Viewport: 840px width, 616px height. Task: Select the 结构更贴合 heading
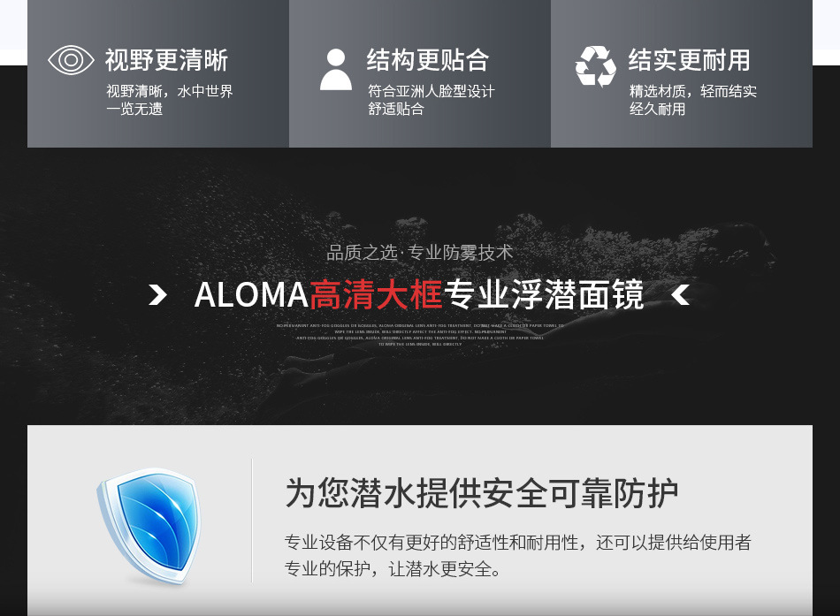428,60
